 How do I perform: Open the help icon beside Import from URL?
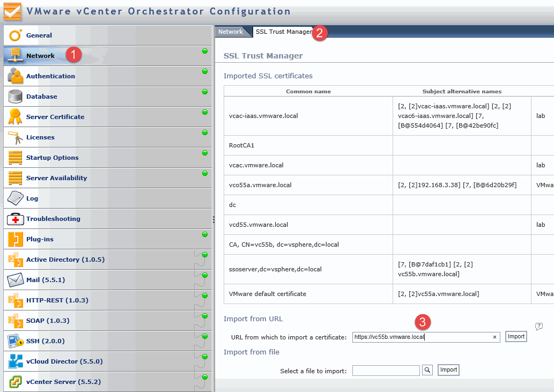click(539, 327)
